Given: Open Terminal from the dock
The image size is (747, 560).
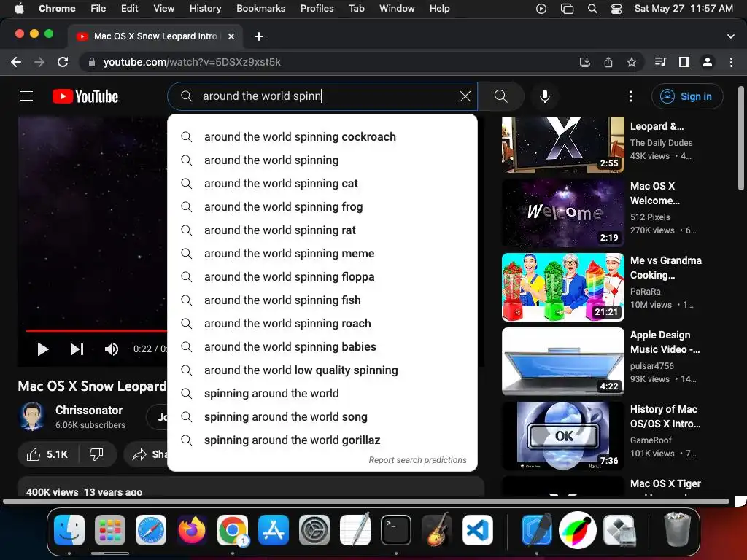Looking at the screenshot, I should coord(396,529).
